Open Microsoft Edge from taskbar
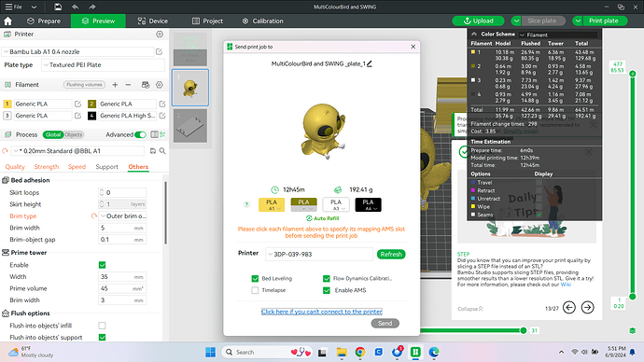 434,352
